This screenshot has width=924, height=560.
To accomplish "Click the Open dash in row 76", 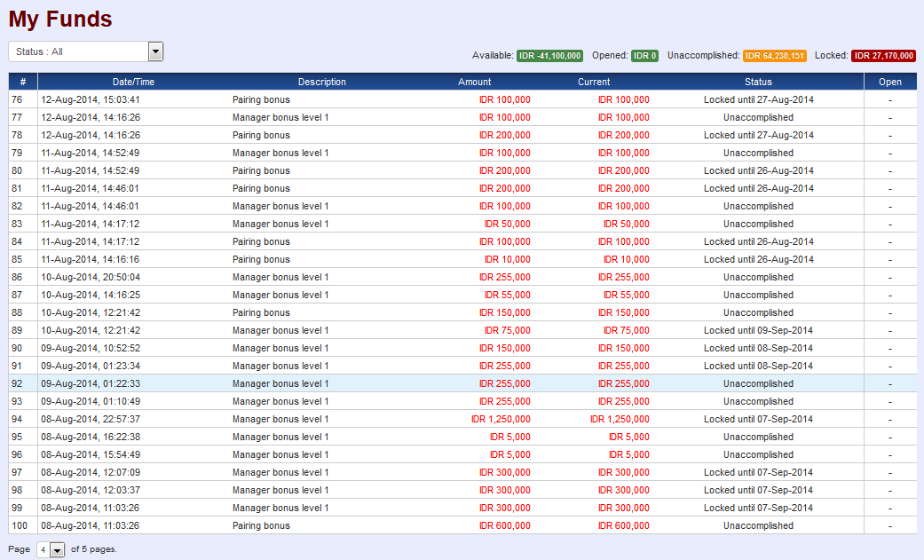I will coord(889,100).
